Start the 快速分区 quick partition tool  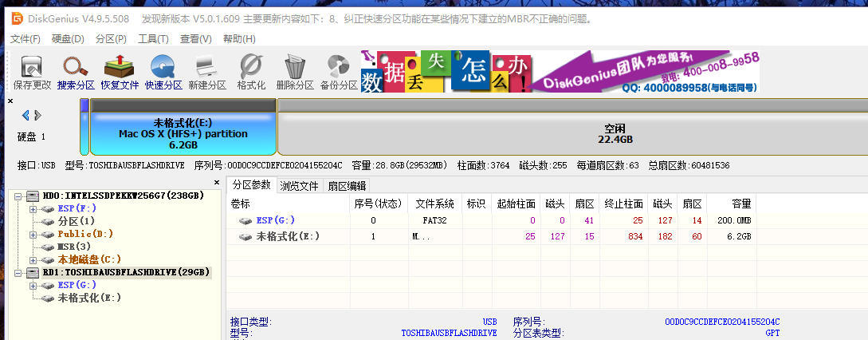coord(163,73)
